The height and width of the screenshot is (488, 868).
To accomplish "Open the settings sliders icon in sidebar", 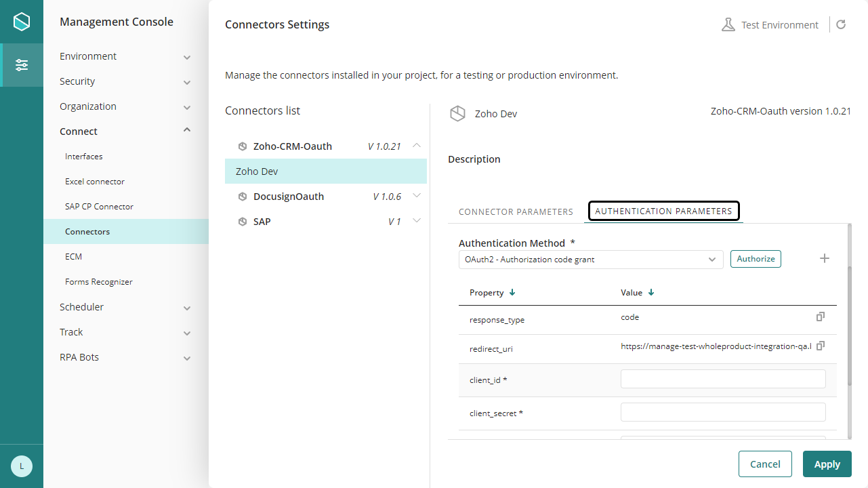I will (22, 65).
